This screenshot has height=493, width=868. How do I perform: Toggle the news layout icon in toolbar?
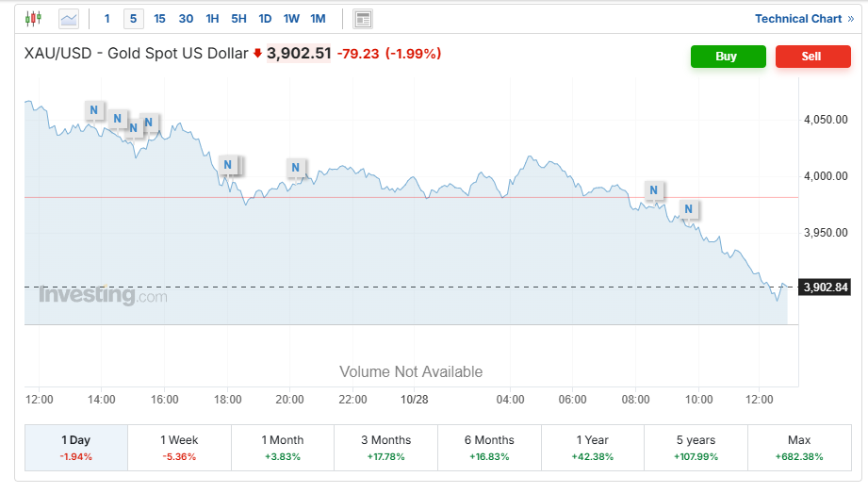362,19
